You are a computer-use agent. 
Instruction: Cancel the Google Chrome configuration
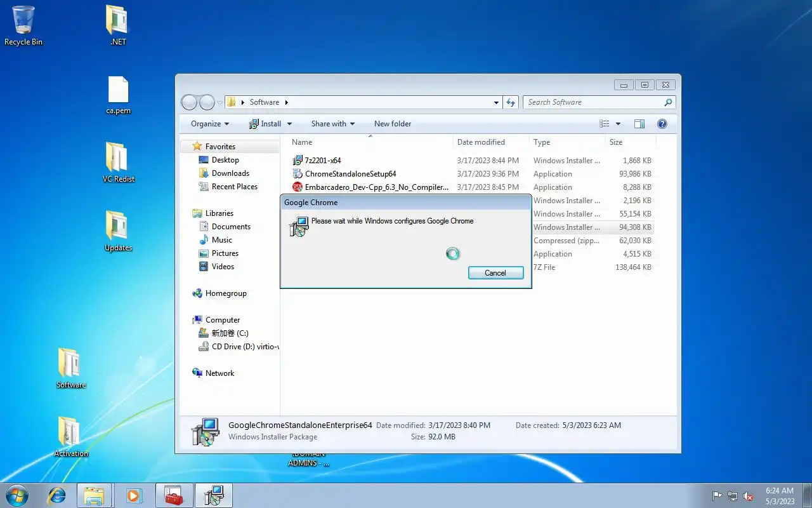click(x=495, y=272)
